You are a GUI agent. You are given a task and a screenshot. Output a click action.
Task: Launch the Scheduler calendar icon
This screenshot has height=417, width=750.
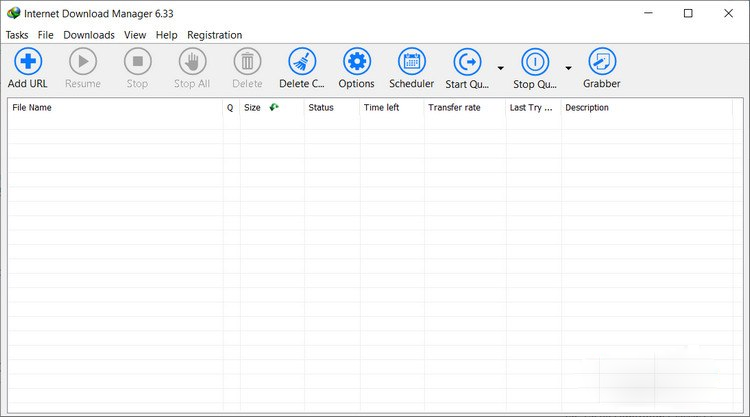[x=411, y=62]
